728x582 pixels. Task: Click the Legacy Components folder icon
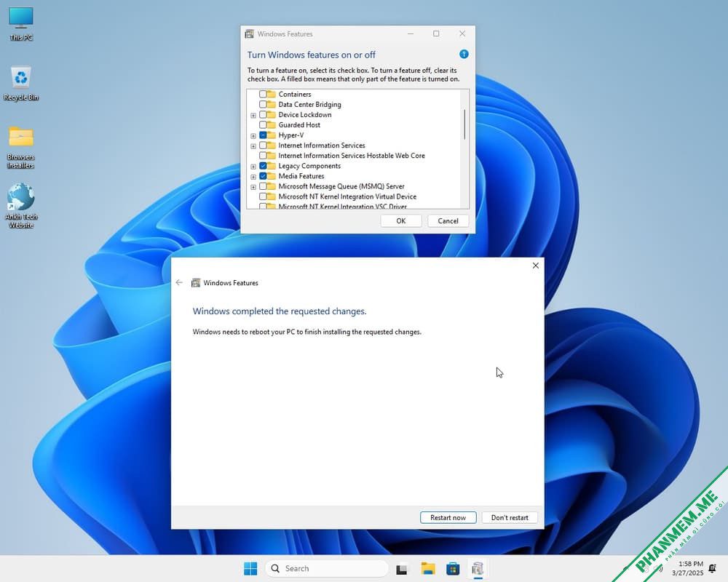coord(271,166)
